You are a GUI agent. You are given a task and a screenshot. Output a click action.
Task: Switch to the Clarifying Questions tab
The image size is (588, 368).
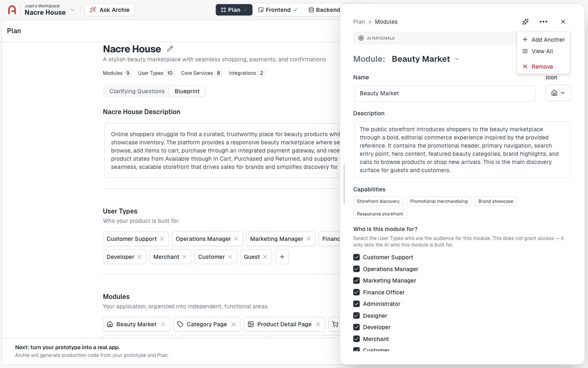[137, 91]
